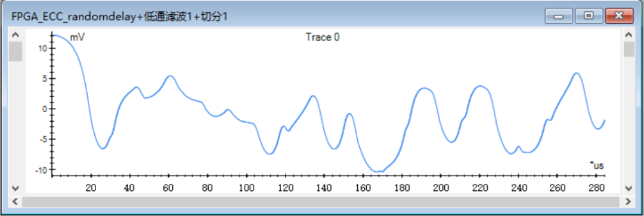Viewport: 644px width, 216px height.
Task: Click the 'Trace 0' label
Action: click(x=323, y=38)
